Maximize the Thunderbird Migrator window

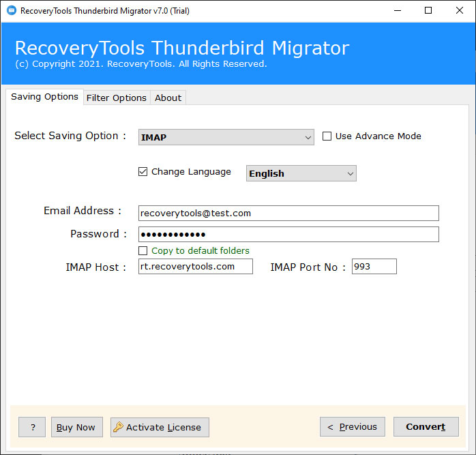(428, 11)
